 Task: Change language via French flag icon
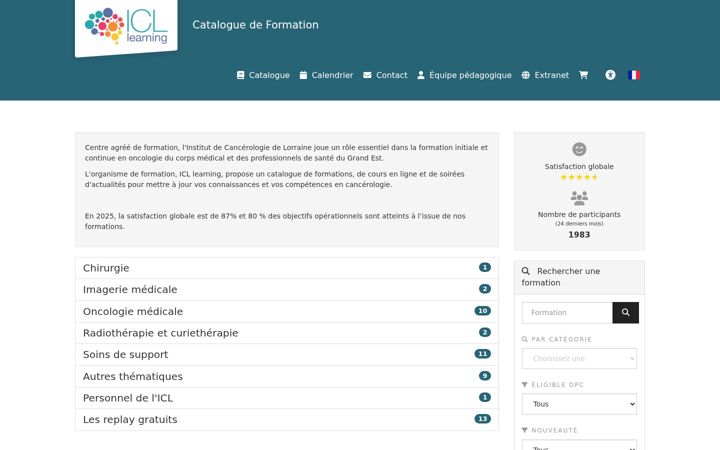(634, 75)
